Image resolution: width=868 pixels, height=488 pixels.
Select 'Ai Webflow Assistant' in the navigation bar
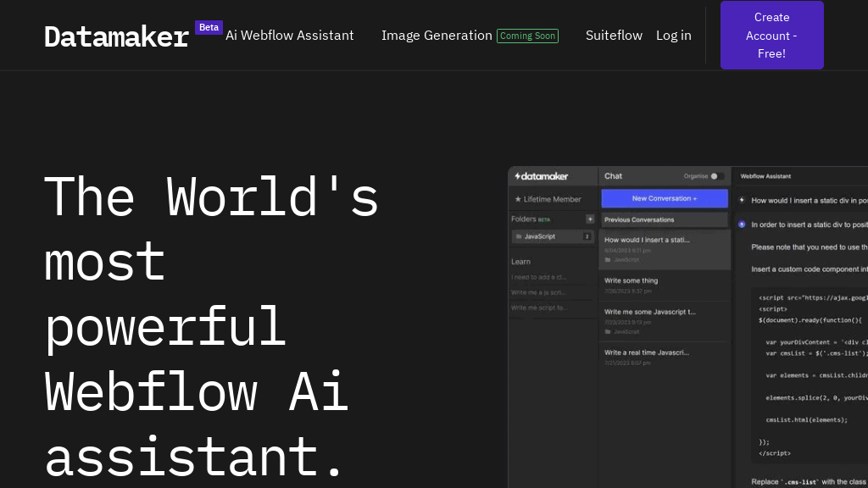[x=289, y=36]
